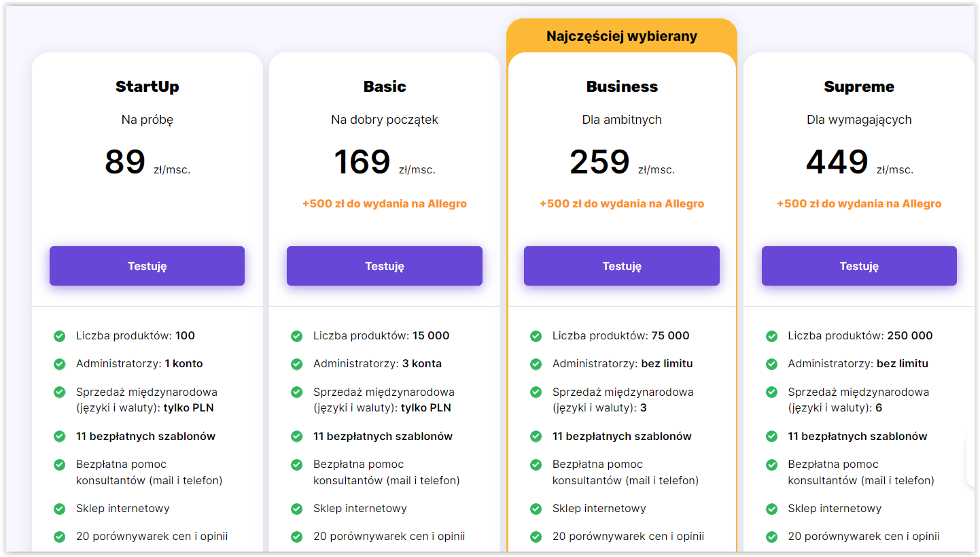Click checkmark next to Business Bezpłatna pomoc konsultantów
The width and height of the screenshot is (980, 557).
(536, 465)
